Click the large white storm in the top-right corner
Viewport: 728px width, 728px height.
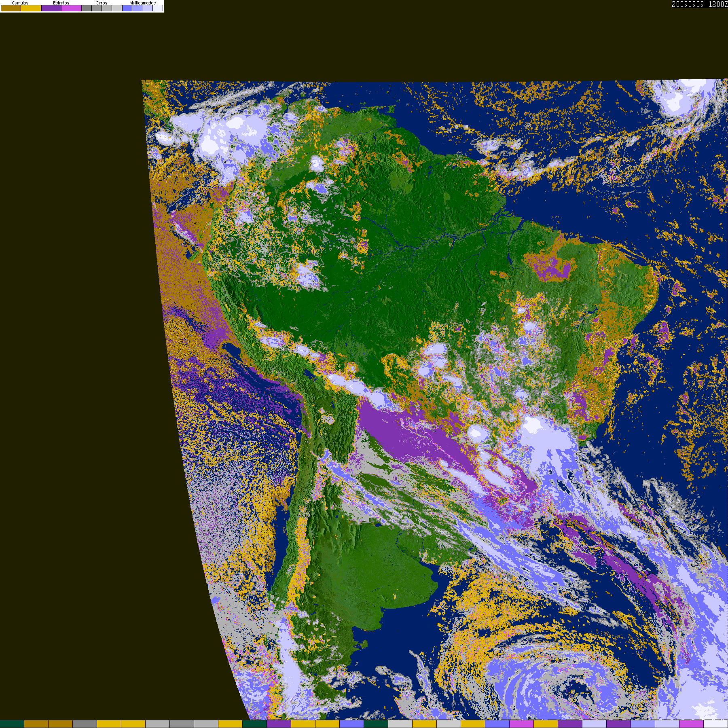[x=679, y=97]
